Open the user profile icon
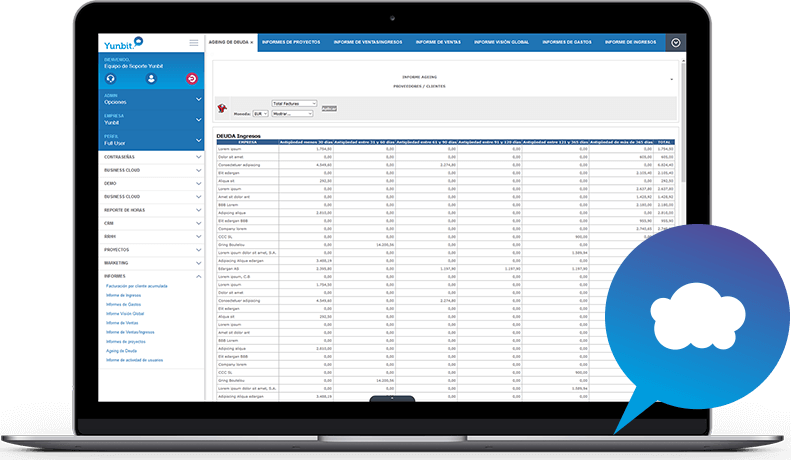 [x=151, y=78]
